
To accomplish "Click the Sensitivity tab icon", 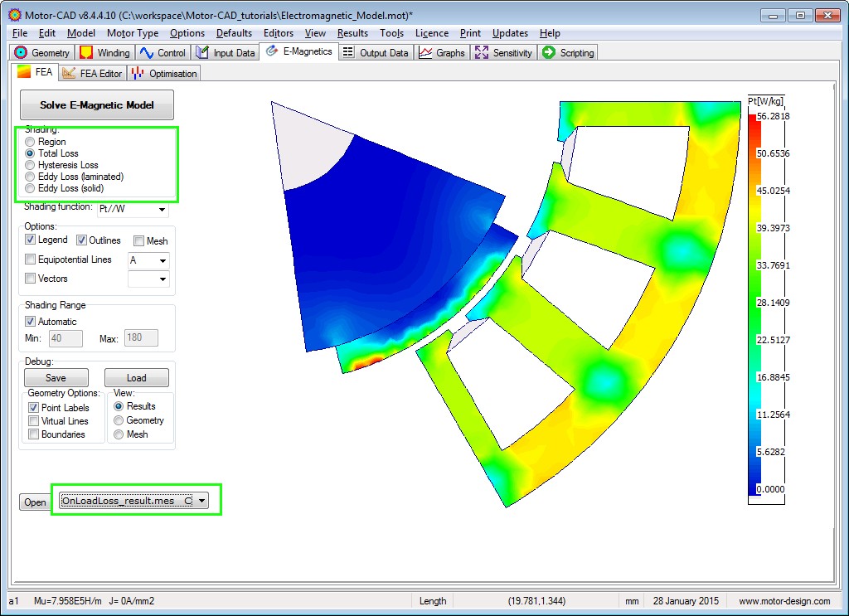I will tap(482, 52).
